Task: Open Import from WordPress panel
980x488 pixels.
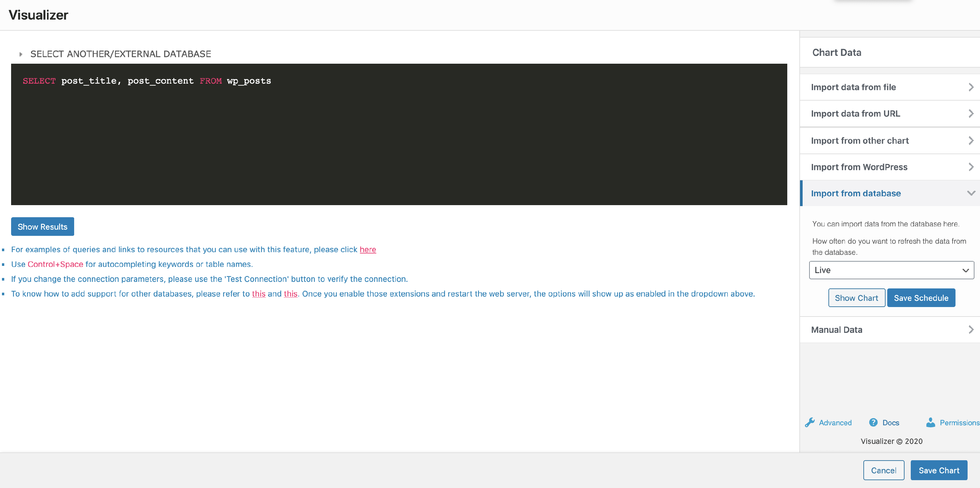Action: tap(859, 167)
